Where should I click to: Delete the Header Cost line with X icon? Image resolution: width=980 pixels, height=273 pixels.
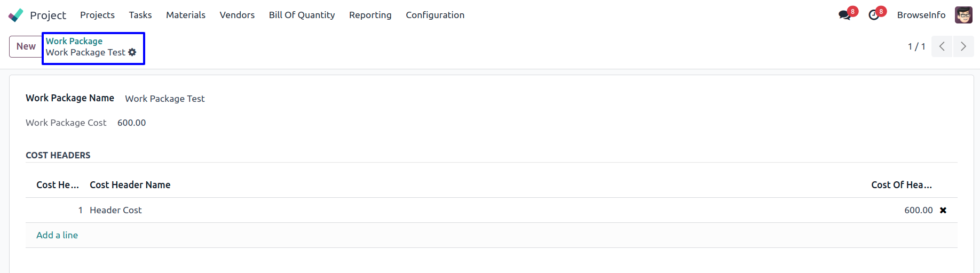(943, 210)
